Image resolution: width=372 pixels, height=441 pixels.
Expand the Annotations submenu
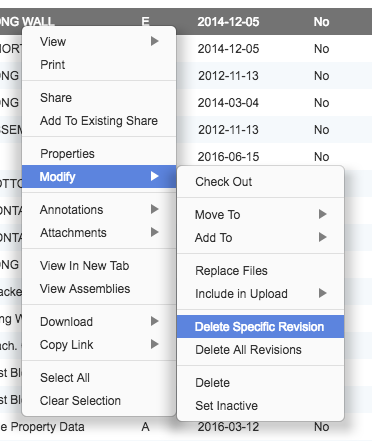coord(99,210)
